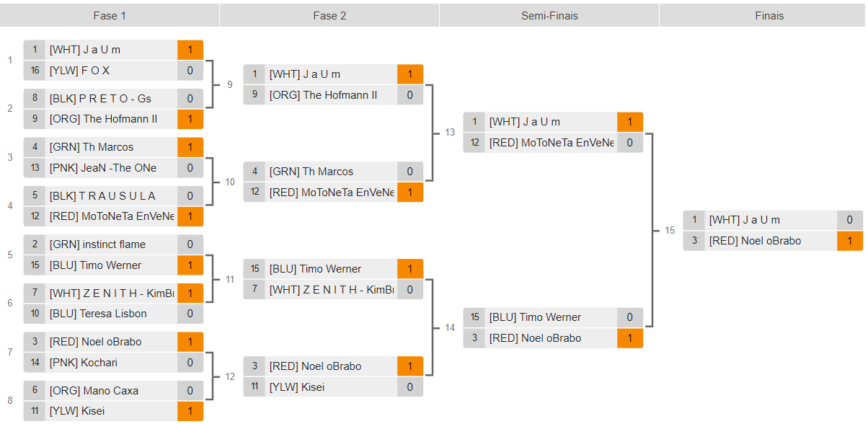The width and height of the screenshot is (868, 424).
Task: Open the [PNK] Kochari player entry
Action: pyautogui.click(x=83, y=363)
